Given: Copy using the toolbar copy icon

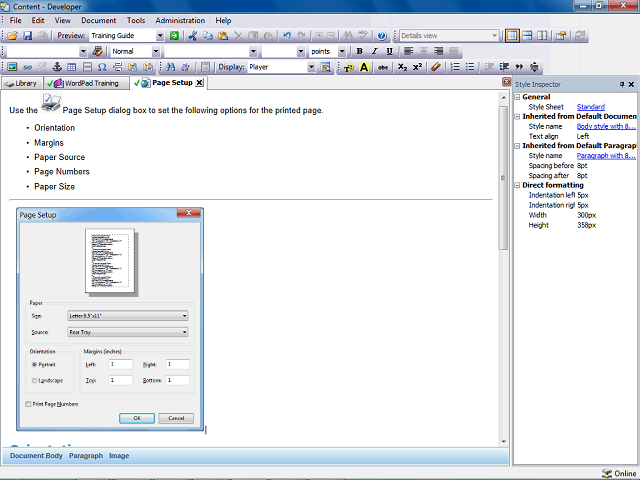Looking at the screenshot, I should [x=208, y=36].
